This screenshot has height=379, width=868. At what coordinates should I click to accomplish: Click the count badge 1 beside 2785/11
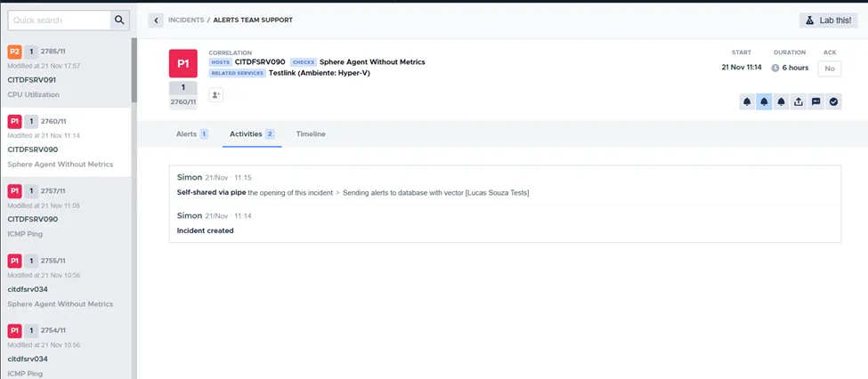[31, 52]
